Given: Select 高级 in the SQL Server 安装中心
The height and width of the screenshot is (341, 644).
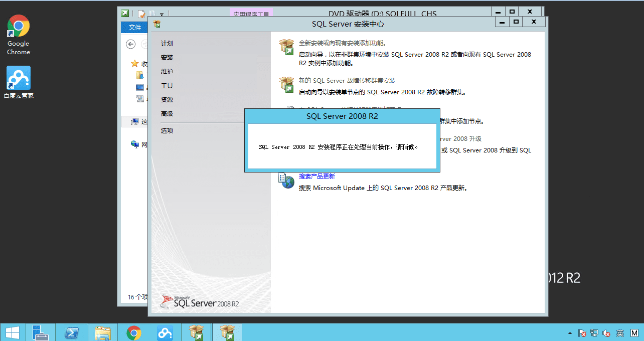Looking at the screenshot, I should 166,113.
